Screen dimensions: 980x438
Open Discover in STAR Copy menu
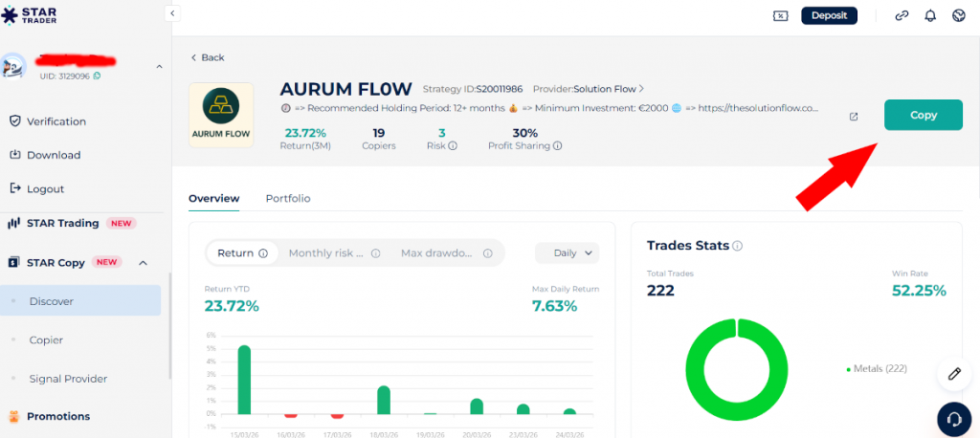[80, 301]
